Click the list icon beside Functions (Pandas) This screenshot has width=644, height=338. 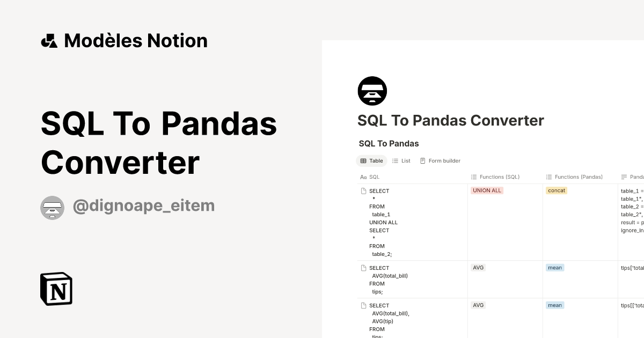(548, 177)
